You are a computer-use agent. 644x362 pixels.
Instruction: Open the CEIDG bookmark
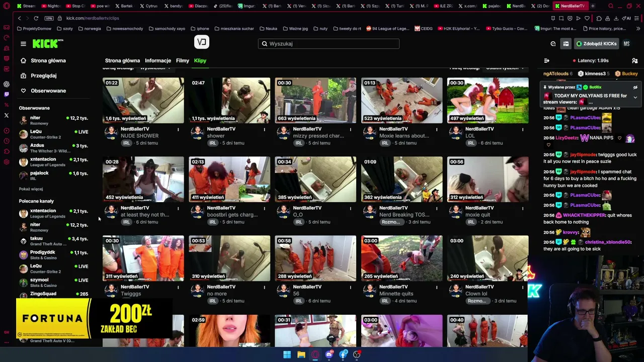[424, 29]
